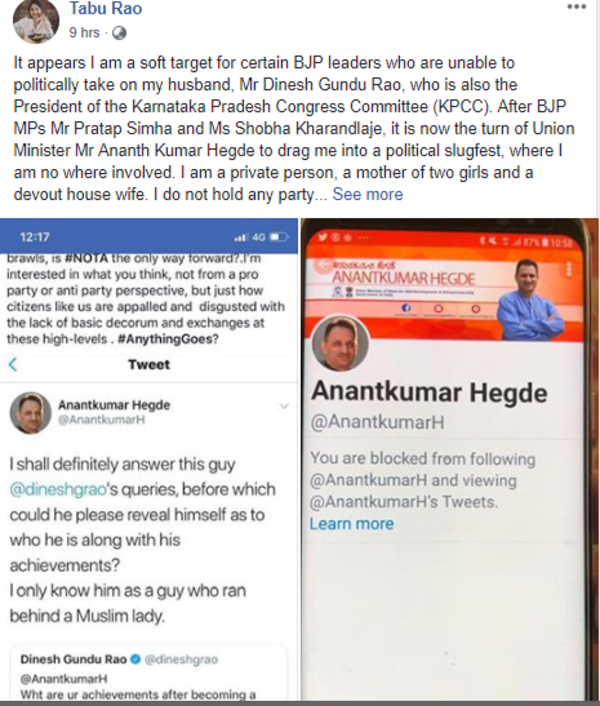Image resolution: width=600 pixels, height=706 pixels.
Task: Open the post options three-dot menu
Action: pos(577,6)
